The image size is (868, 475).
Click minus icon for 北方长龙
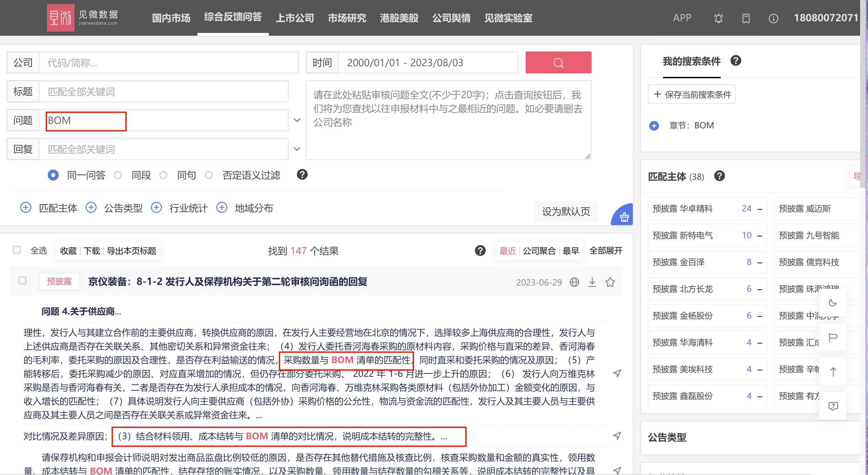[x=760, y=289]
